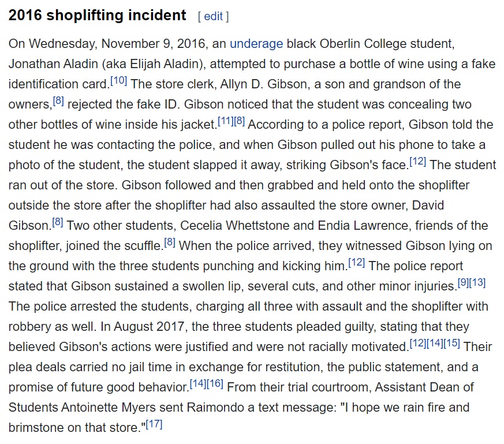The height and width of the screenshot is (444, 504).
Task: Open citation [15] before Their plea deals
Action: 451,343
